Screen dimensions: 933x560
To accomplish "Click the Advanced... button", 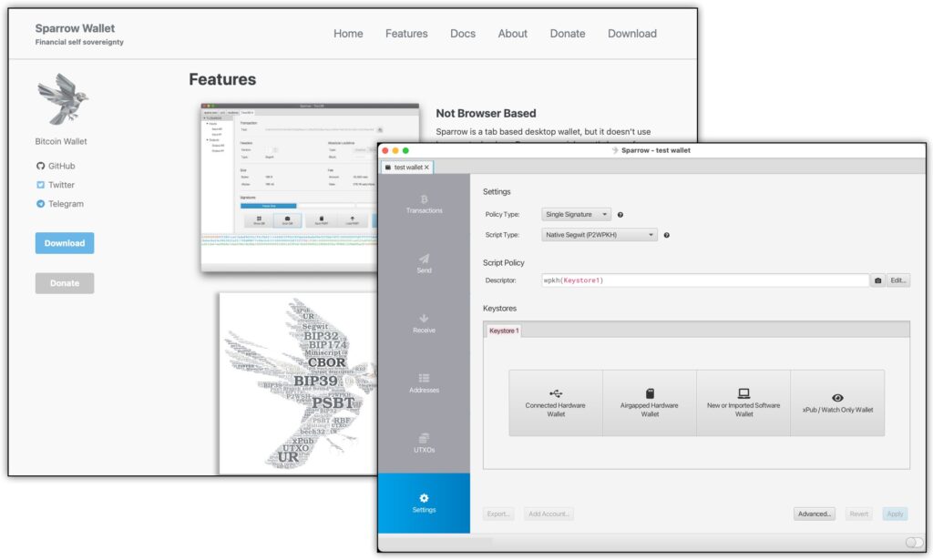I will 814,514.
